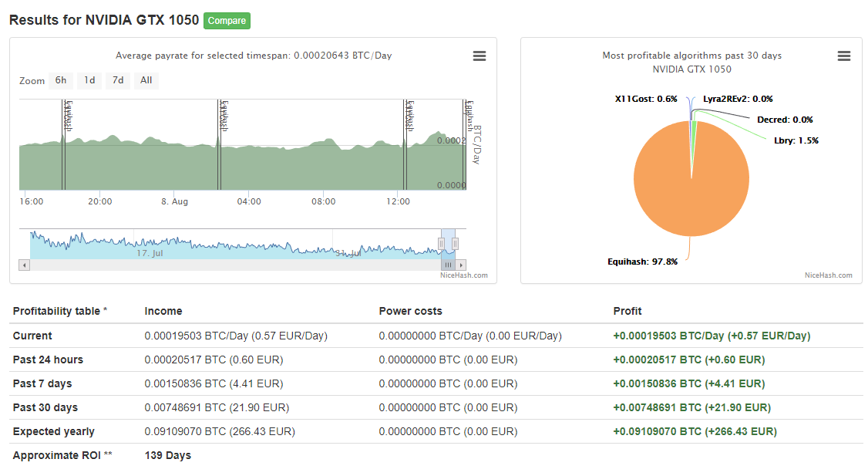Set chart zoom to 7d
This screenshot has width=868, height=476.
(x=118, y=80)
